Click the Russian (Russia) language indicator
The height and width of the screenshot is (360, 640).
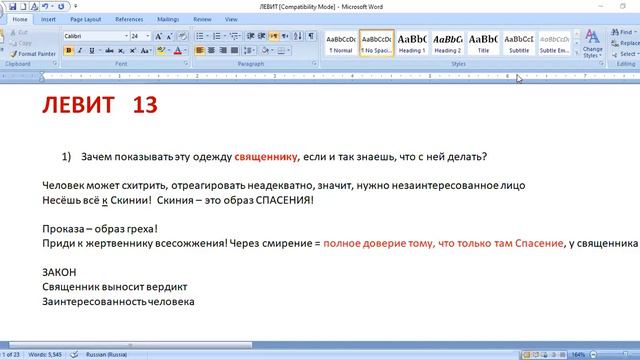(x=106, y=355)
